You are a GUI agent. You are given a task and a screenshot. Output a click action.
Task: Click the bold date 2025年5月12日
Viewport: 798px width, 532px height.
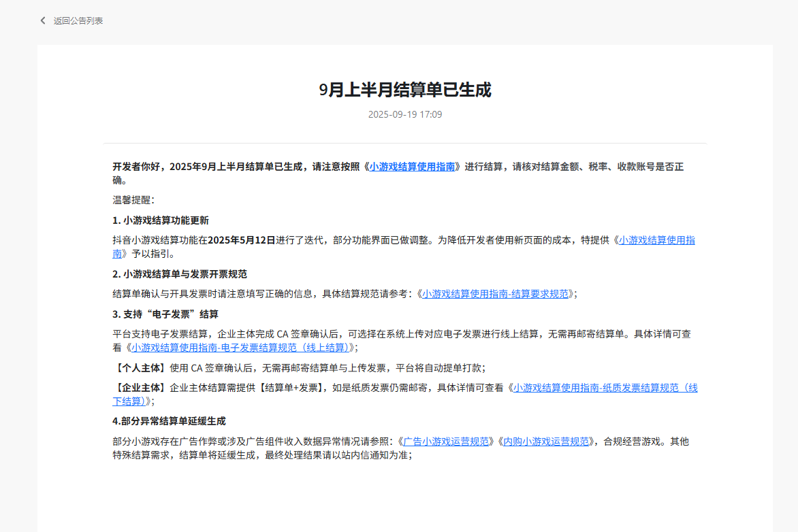[241, 240]
